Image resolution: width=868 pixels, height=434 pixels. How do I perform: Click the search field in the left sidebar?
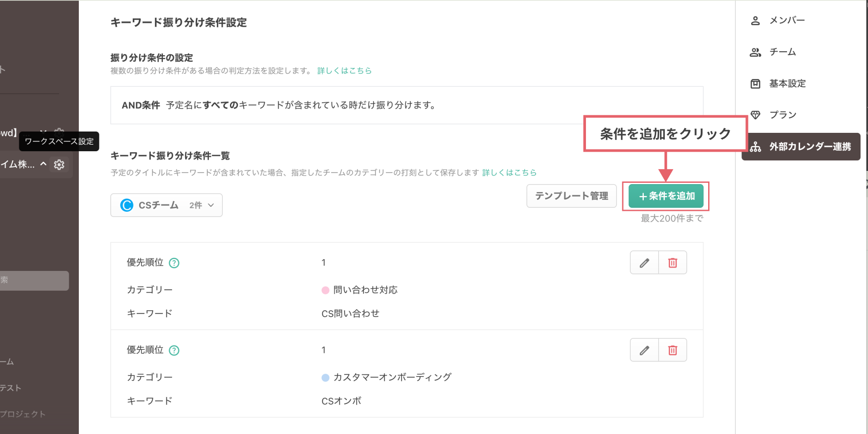34,281
